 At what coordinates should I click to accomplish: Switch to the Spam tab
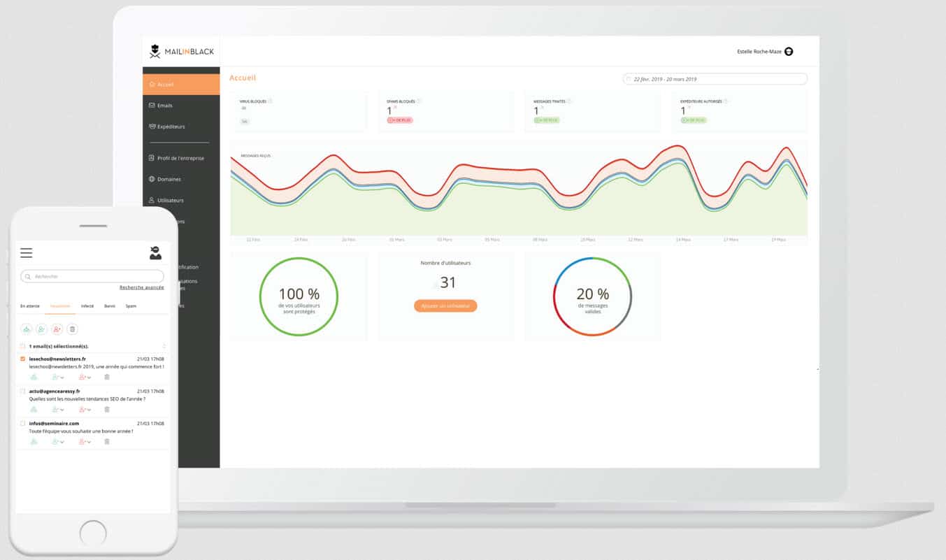click(x=131, y=306)
